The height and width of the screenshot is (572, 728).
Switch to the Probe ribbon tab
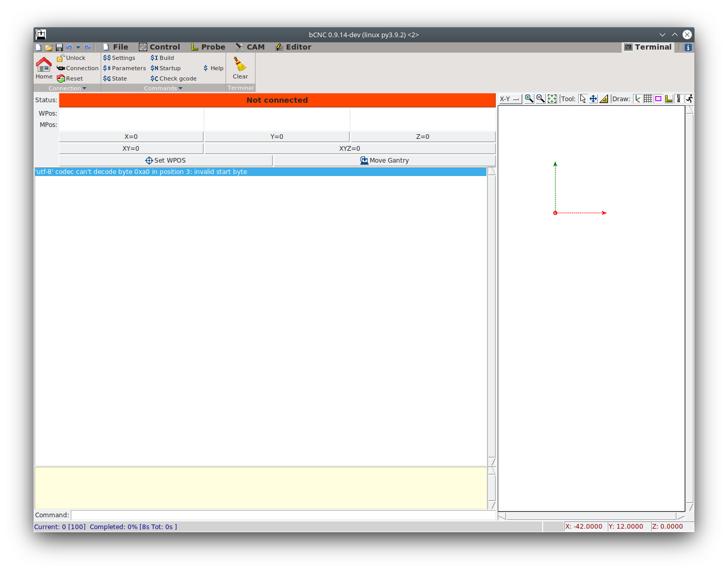coord(208,47)
